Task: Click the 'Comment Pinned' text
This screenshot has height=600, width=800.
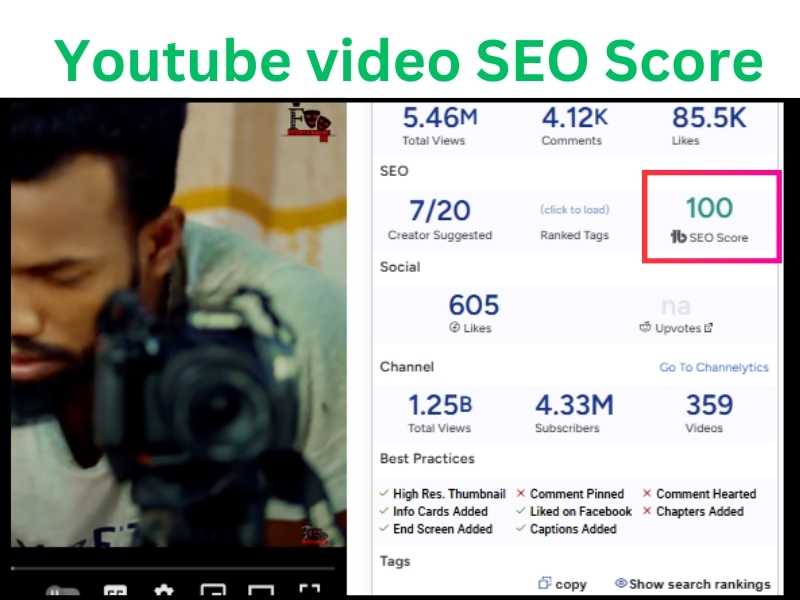Action: [x=577, y=494]
